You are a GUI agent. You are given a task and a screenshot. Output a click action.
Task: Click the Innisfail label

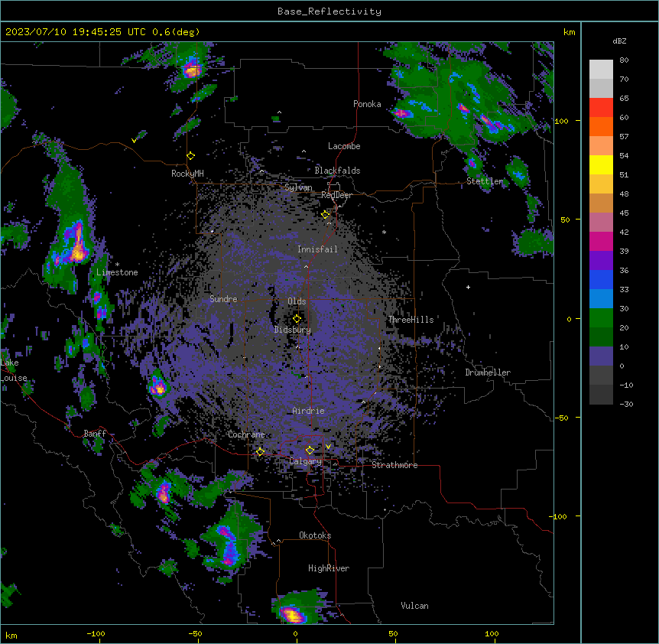318,249
